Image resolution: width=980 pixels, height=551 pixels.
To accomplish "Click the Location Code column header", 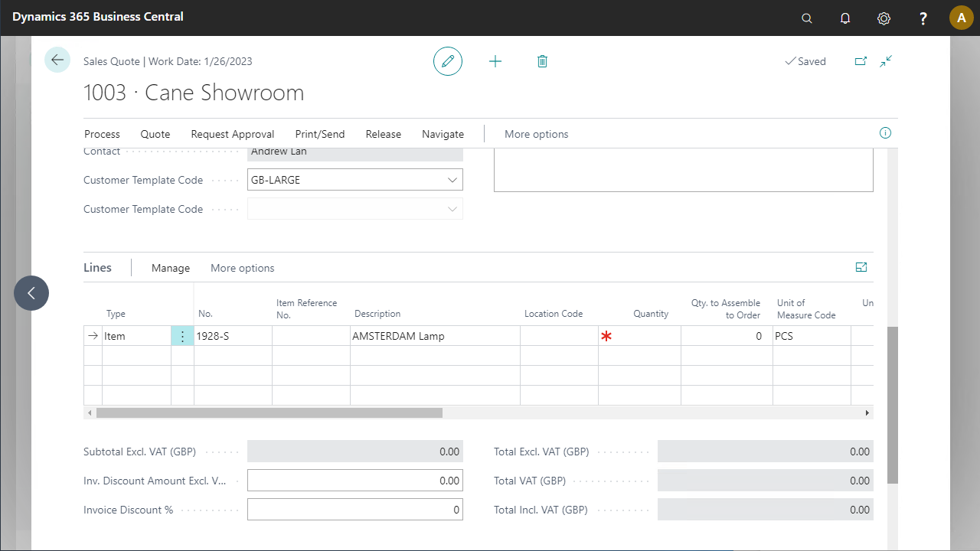I will [x=554, y=314].
